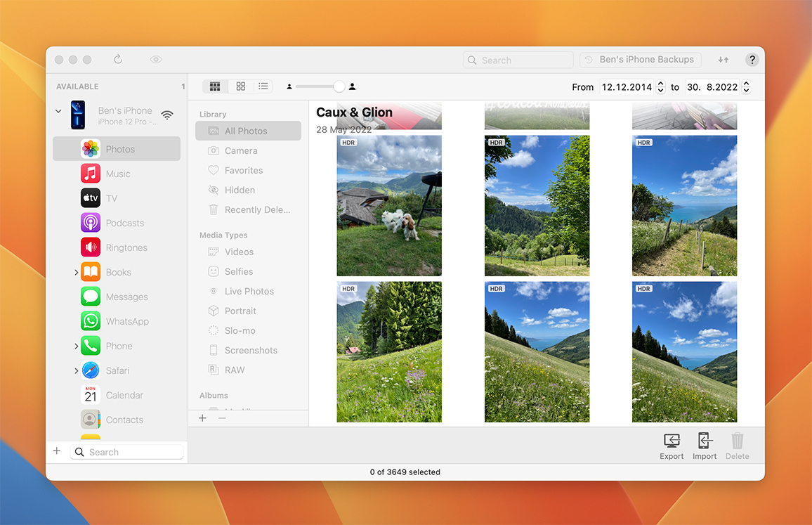The width and height of the screenshot is (812, 525).
Task: Open the Phone section icon
Action: pos(91,346)
